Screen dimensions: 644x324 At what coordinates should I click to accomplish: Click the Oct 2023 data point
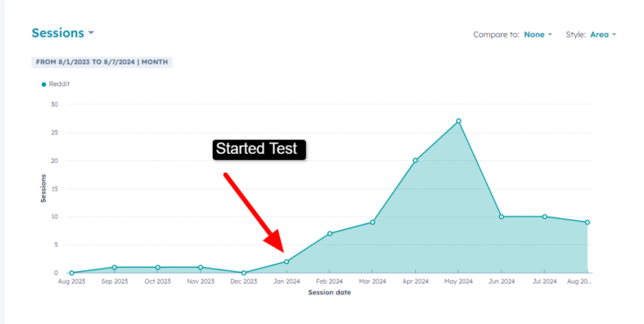coord(157,268)
